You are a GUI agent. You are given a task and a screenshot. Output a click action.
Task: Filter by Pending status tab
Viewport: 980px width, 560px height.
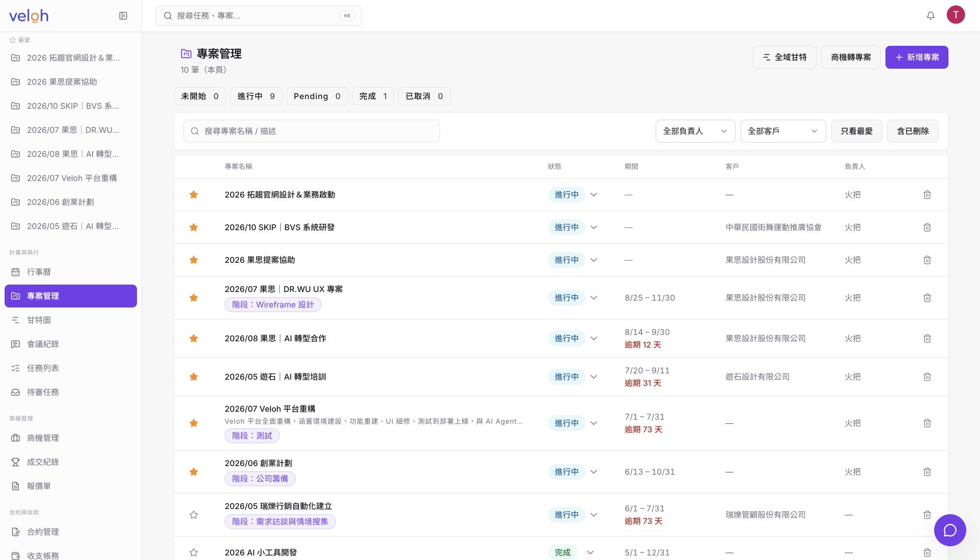click(317, 96)
